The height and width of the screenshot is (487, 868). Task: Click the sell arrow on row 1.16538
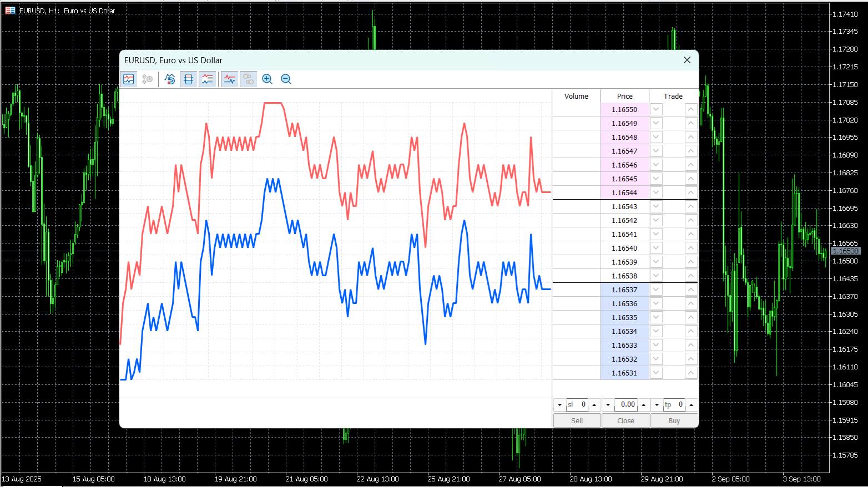pyautogui.click(x=656, y=276)
